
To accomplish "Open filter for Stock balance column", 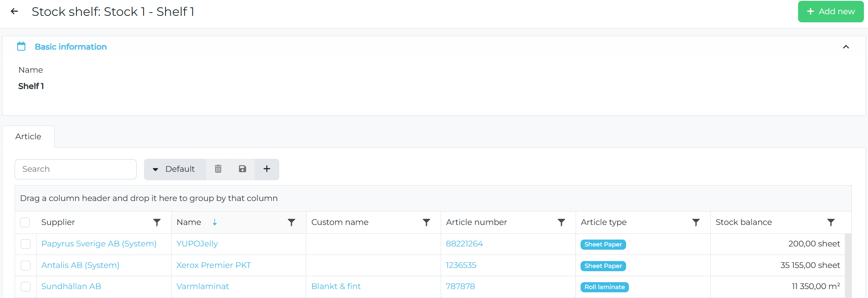I will 831,222.
